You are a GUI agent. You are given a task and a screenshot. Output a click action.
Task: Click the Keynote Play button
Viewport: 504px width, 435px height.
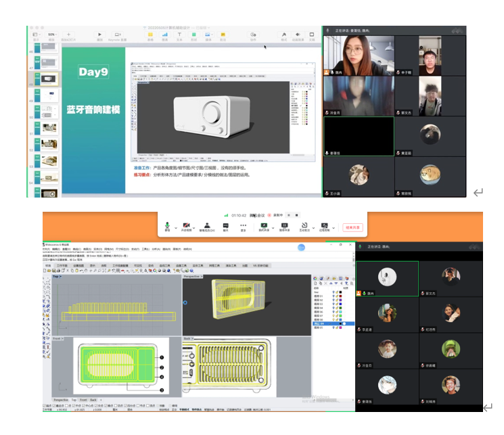coord(100,35)
